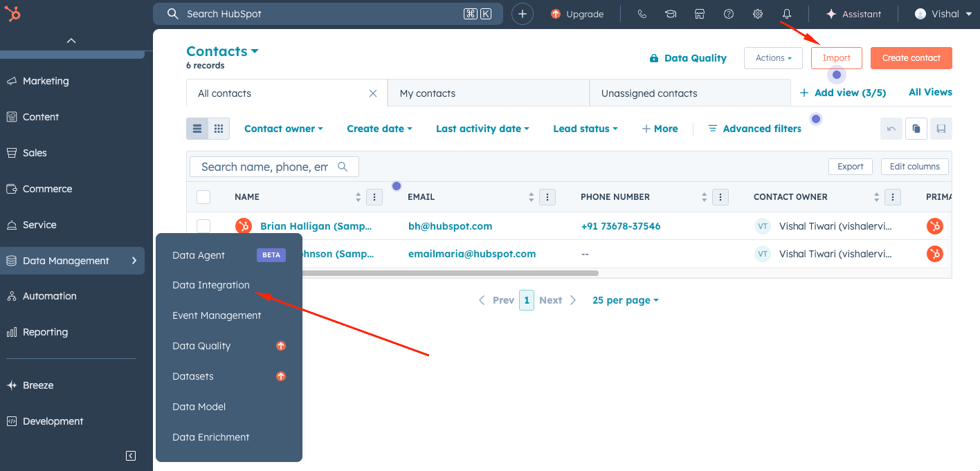
Task: Expand the Contact owner filter dropdown
Action: click(x=284, y=129)
